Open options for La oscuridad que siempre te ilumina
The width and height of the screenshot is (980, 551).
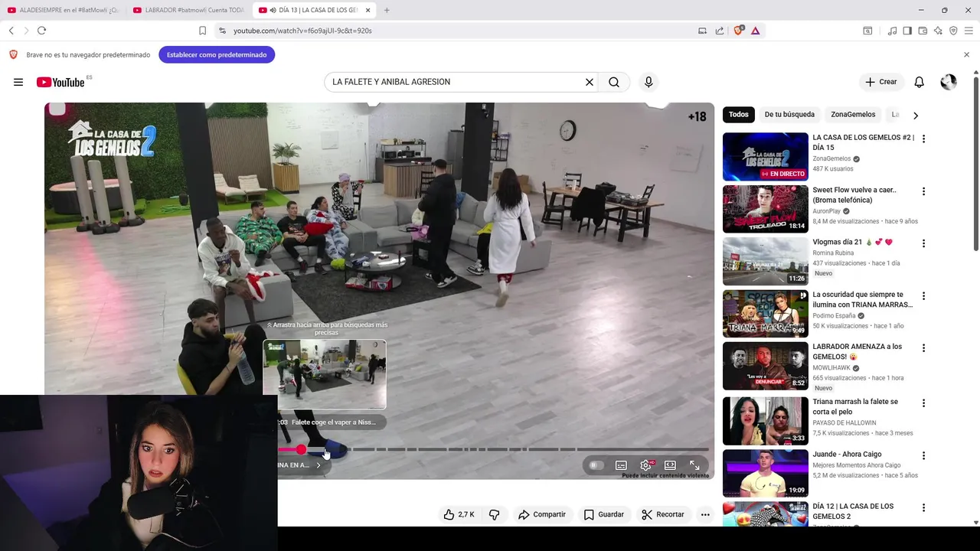[923, 295]
